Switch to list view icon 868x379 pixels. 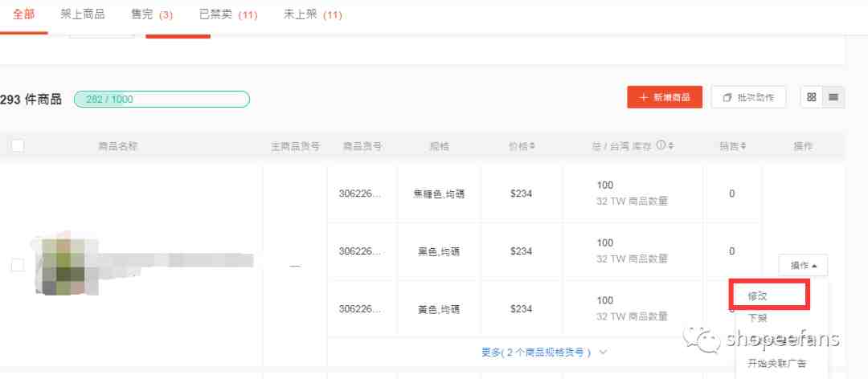click(833, 97)
